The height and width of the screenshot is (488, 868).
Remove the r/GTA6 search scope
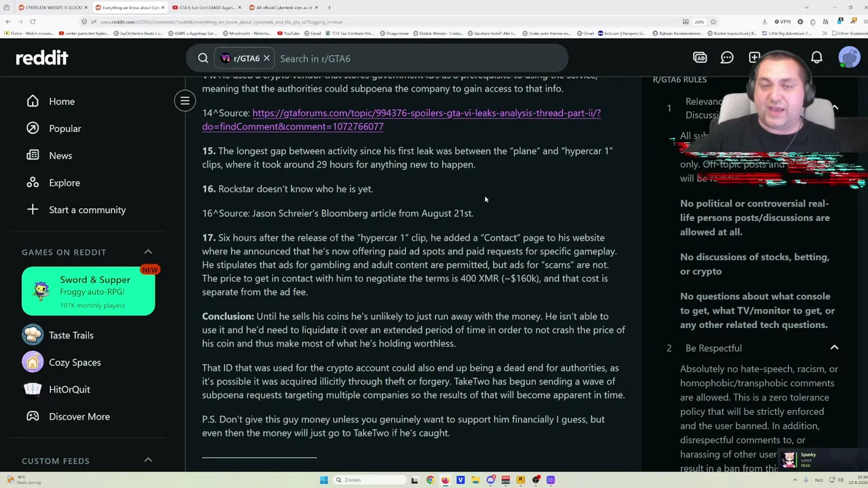coord(267,58)
